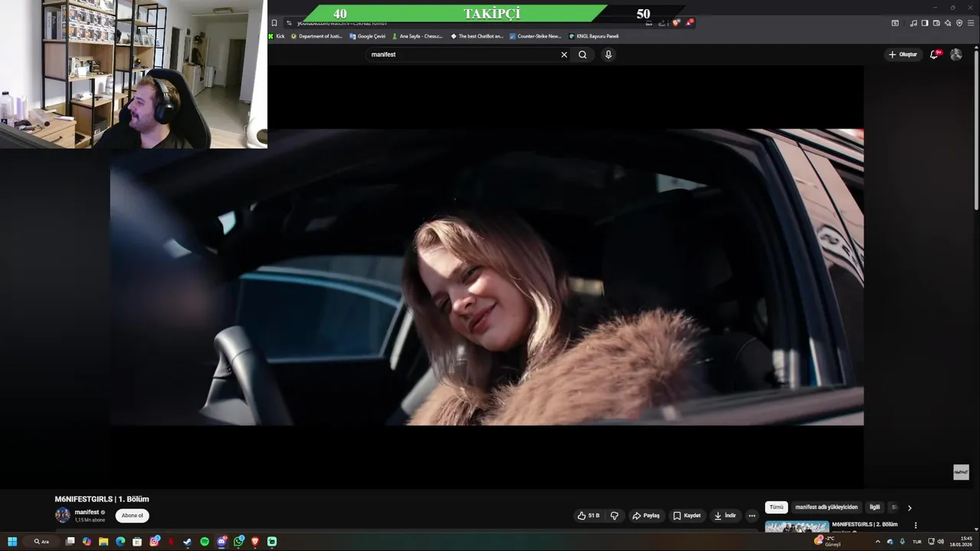The width and height of the screenshot is (980, 551).
Task: Open M6NIFESTGIRLS 2. Bölüm thumbnail
Action: 797,527
